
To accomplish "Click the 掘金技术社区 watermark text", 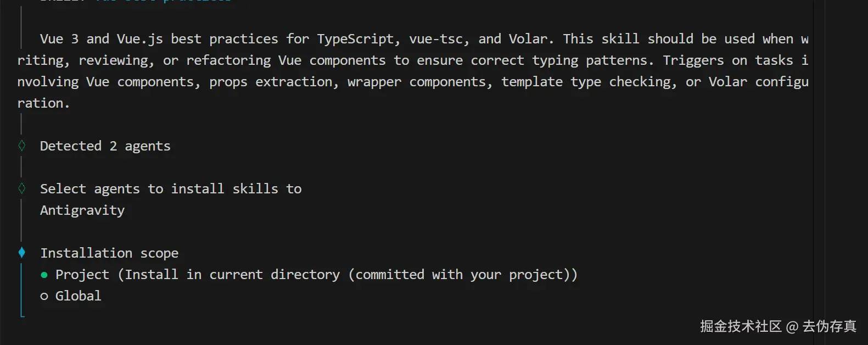I will click(741, 326).
